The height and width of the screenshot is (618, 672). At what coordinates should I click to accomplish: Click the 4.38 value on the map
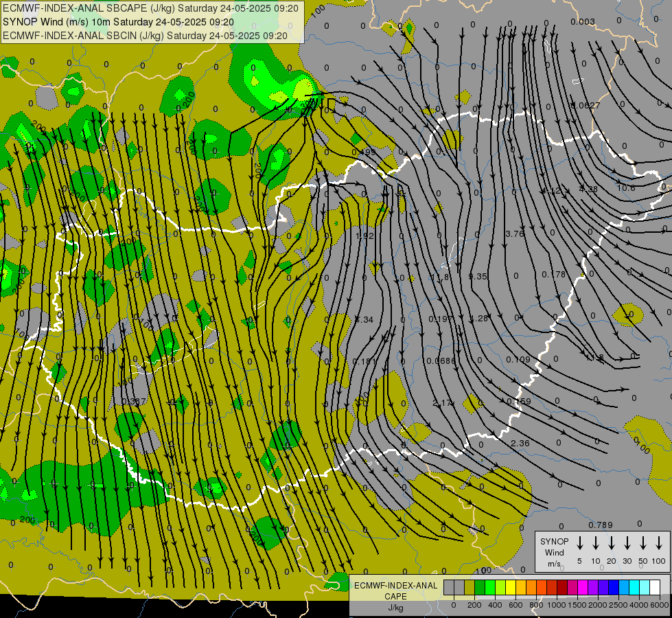[588, 189]
